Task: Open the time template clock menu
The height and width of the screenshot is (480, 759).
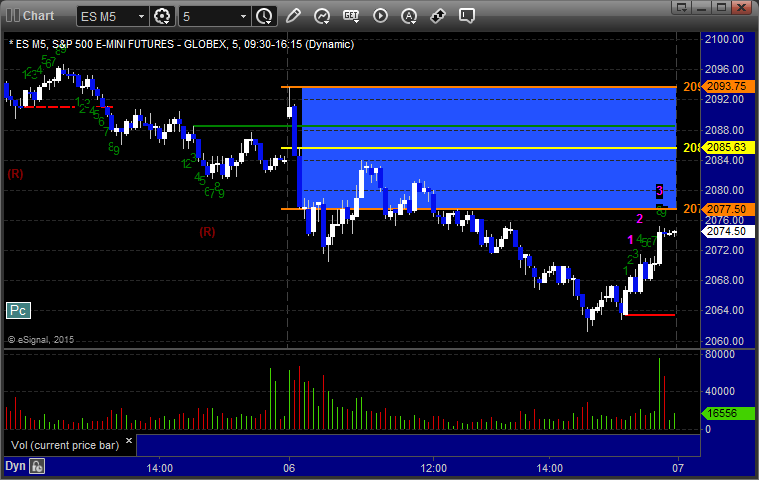Action: pyautogui.click(x=264, y=16)
